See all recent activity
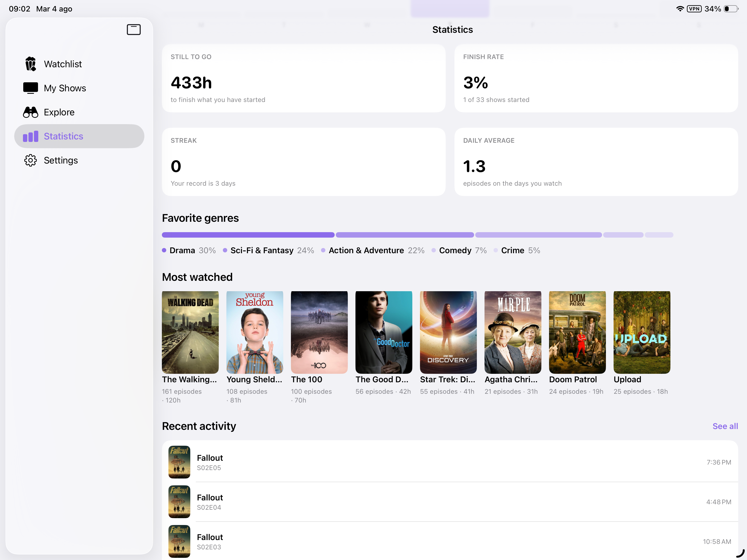Screen dimensions: 747x560 coord(725,426)
